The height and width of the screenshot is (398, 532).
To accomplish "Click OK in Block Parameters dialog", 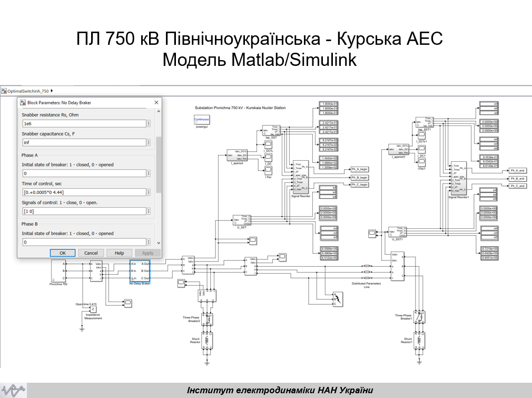I will (x=63, y=253).
